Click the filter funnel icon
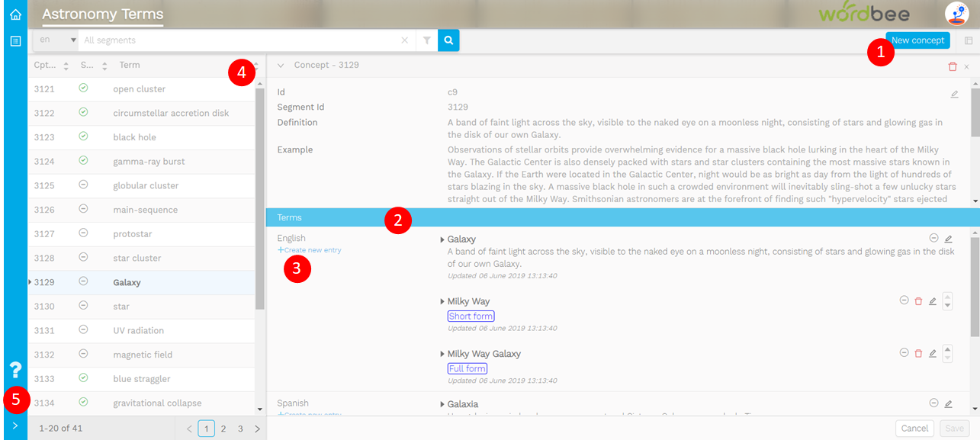This screenshot has height=440, width=980. point(426,40)
